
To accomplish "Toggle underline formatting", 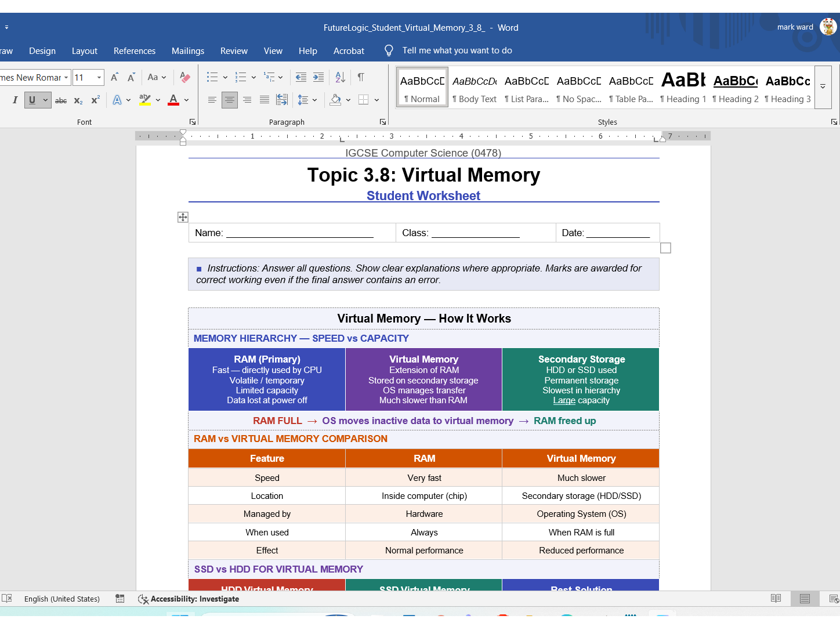I will pos(32,100).
